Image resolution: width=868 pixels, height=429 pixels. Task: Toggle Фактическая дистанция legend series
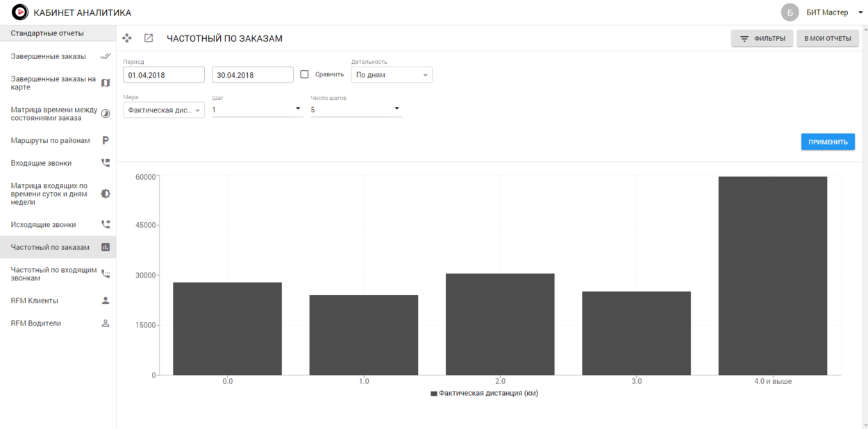[x=484, y=393]
